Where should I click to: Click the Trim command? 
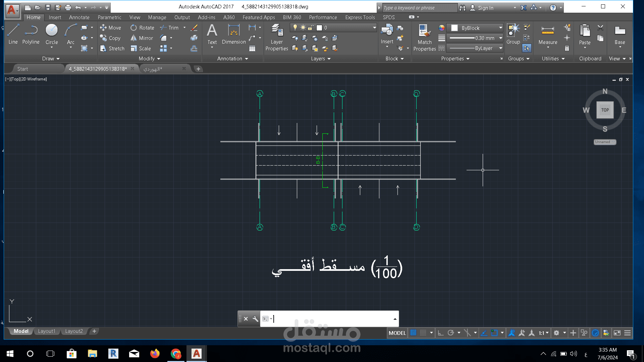(169, 28)
